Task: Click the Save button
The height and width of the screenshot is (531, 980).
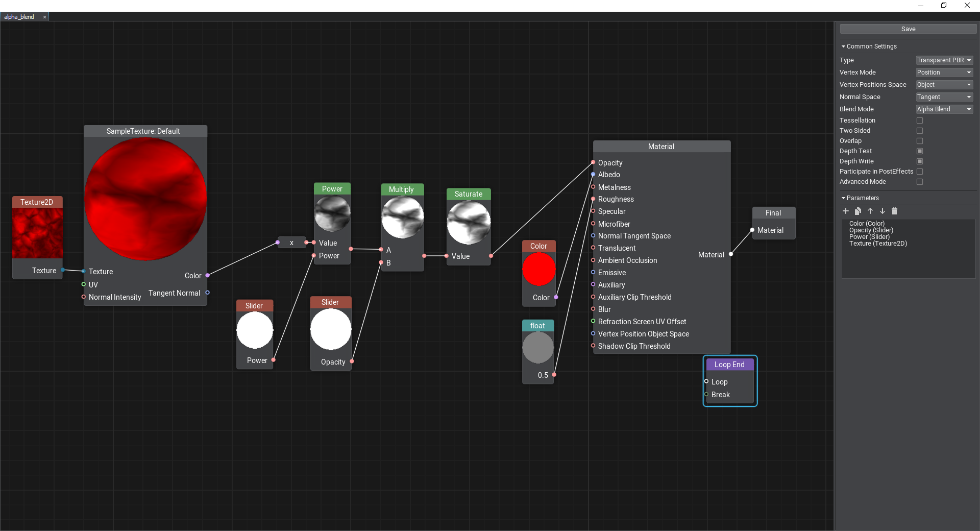Action: [x=908, y=29]
